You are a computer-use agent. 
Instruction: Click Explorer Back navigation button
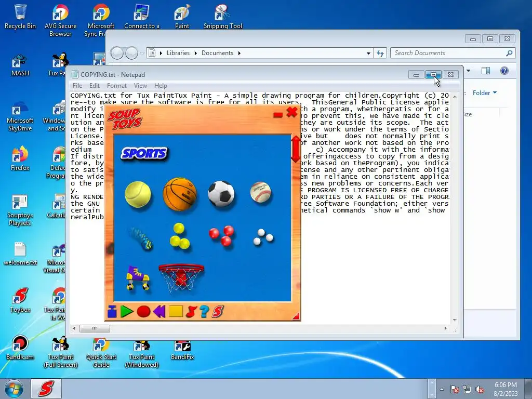click(x=117, y=53)
